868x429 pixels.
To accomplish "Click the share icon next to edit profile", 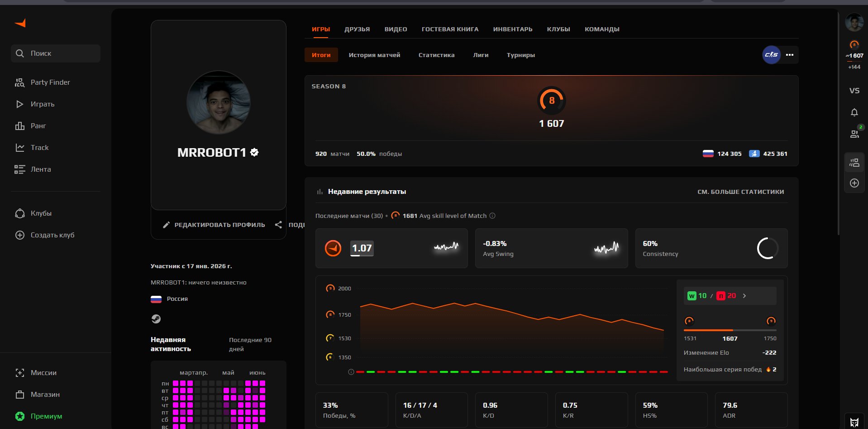I will 278,225.
